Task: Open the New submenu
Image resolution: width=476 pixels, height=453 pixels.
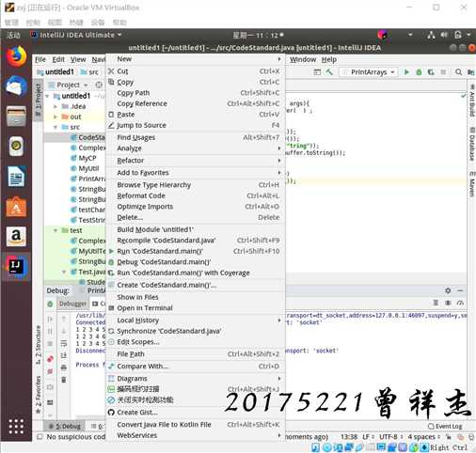Action: click(x=195, y=59)
